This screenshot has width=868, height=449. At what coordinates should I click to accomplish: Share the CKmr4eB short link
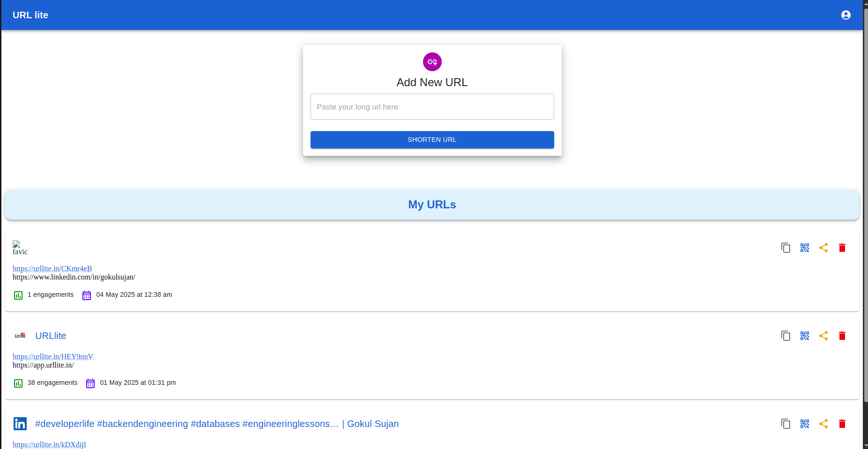823,248
